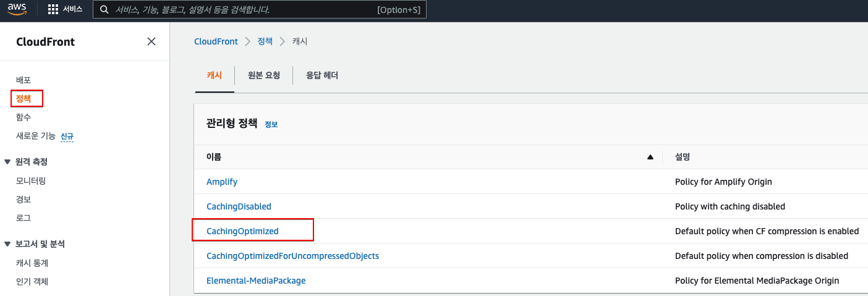The width and height of the screenshot is (868, 296).
Task: Select 정책 in the sidebar
Action: (23, 98)
